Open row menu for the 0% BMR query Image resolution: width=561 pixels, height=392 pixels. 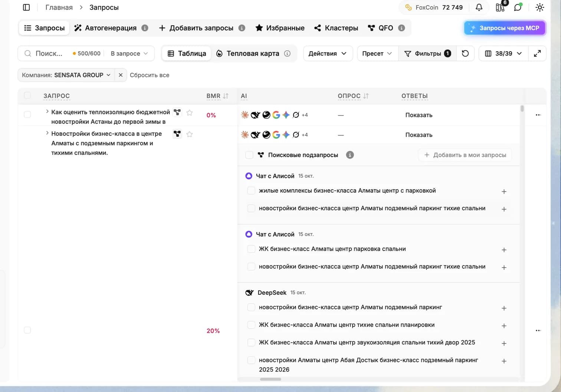click(538, 115)
